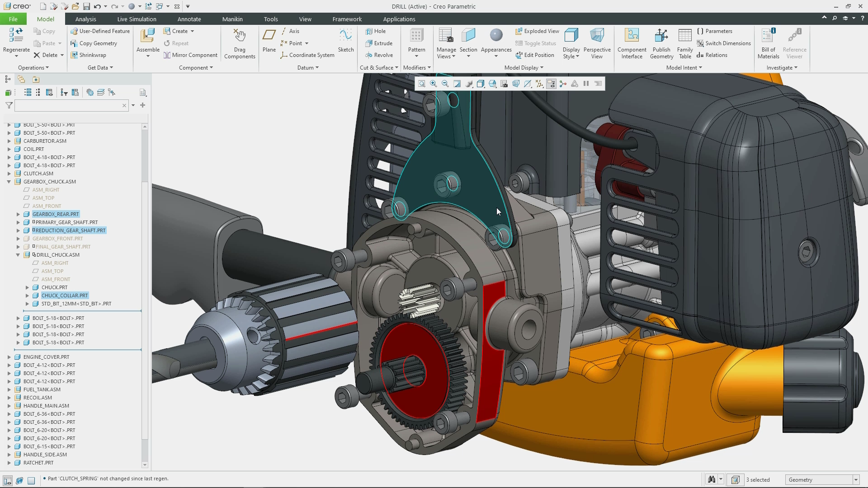Collapse DRILL_CHUCK.ASM tree node
This screenshot has height=488, width=868.
click(18, 255)
